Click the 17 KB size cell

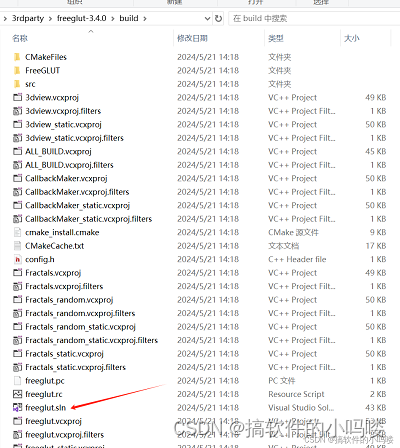coord(376,246)
